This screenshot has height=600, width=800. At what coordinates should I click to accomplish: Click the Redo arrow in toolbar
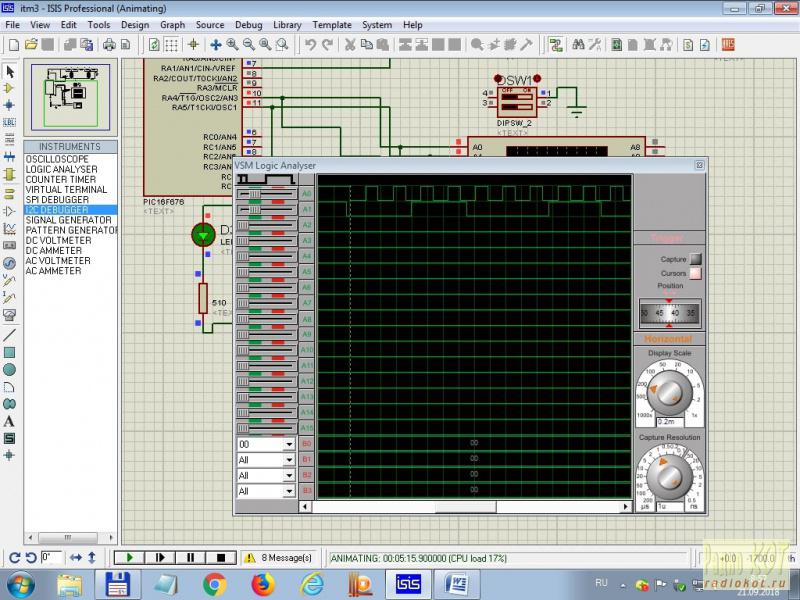coord(327,45)
